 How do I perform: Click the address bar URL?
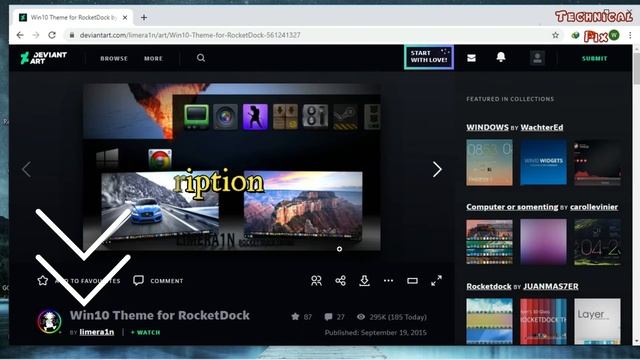click(x=190, y=35)
